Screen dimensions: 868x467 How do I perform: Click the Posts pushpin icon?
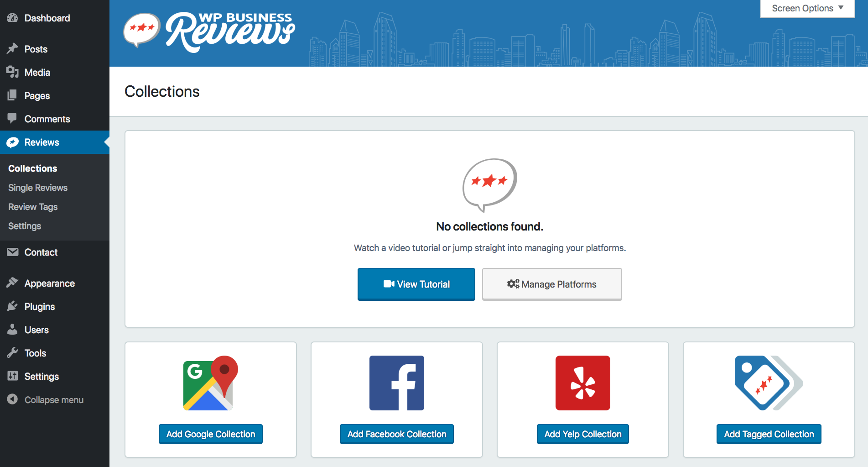[12, 49]
